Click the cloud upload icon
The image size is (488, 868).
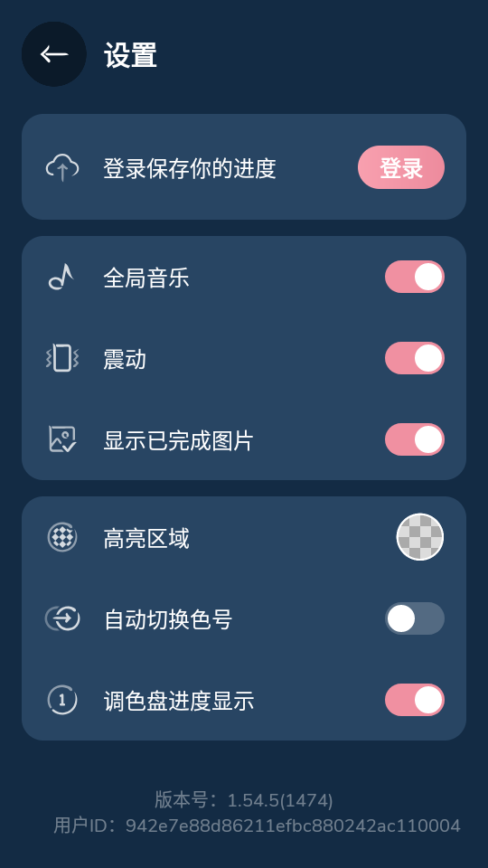(62, 167)
